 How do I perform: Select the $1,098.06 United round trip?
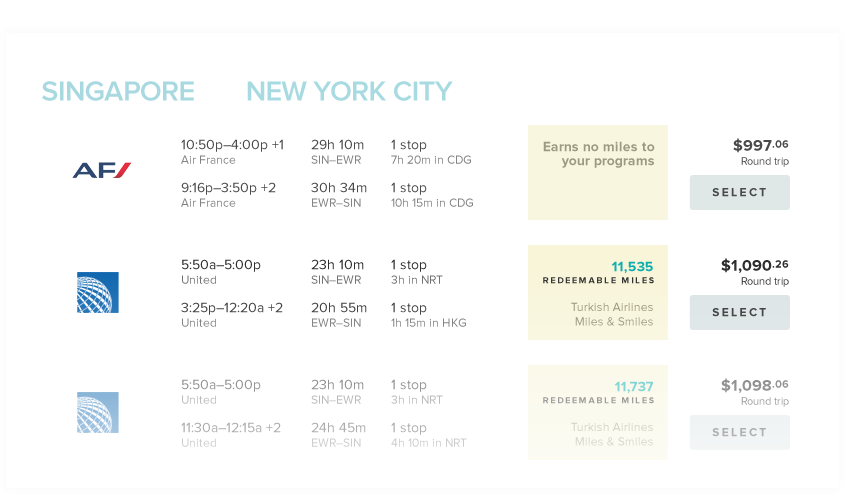pyautogui.click(x=739, y=432)
